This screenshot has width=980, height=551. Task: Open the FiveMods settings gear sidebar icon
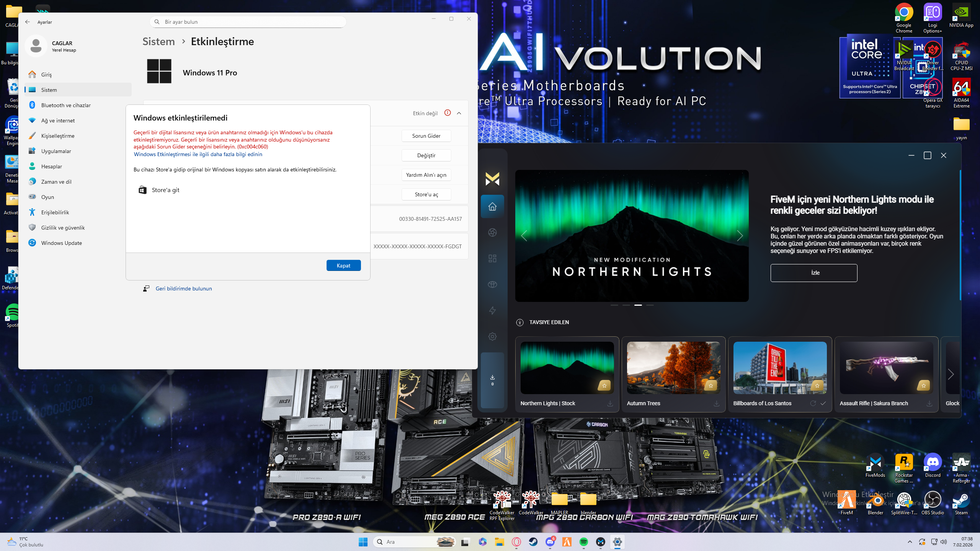492,337
